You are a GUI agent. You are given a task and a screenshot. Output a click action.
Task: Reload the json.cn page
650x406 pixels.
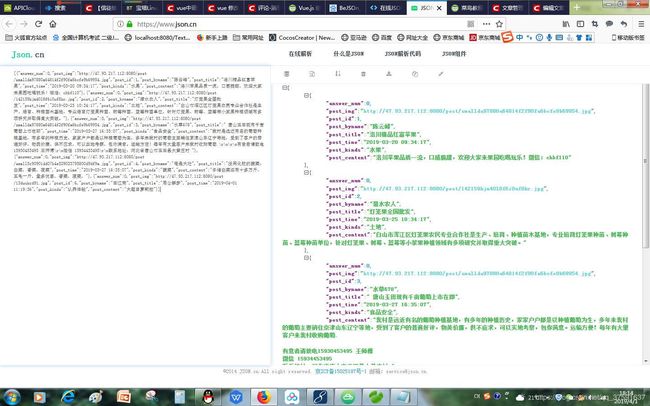[x=38, y=24]
